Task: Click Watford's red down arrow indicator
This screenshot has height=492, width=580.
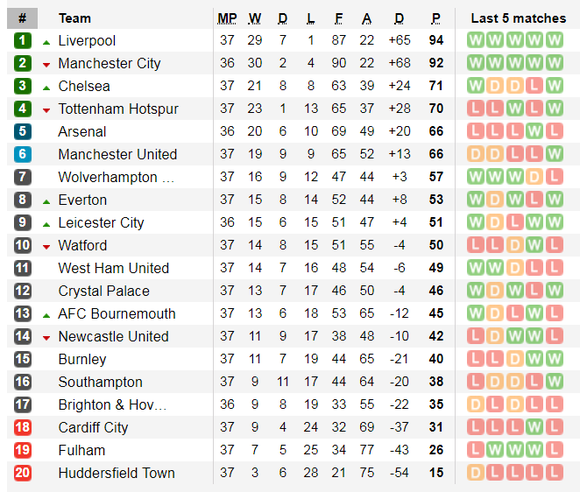Action: pos(46,247)
